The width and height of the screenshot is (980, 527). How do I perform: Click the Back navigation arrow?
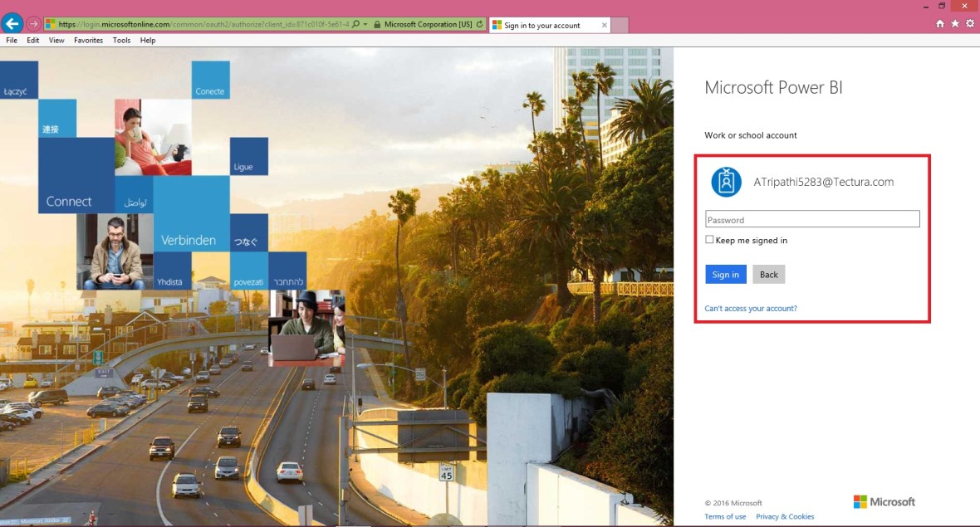(x=12, y=23)
